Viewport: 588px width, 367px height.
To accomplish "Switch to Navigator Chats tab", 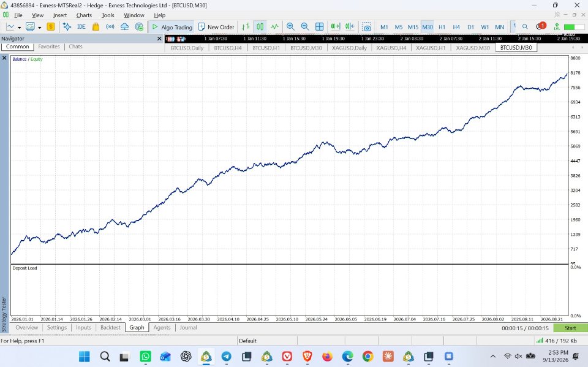I will 75,47.
